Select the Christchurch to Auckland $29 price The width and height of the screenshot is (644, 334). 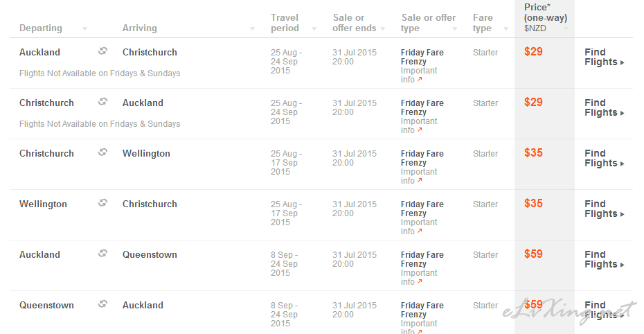(x=533, y=103)
